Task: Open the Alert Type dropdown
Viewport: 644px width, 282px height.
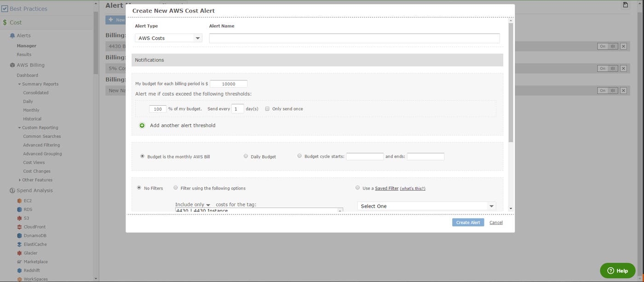Action: coord(168,38)
